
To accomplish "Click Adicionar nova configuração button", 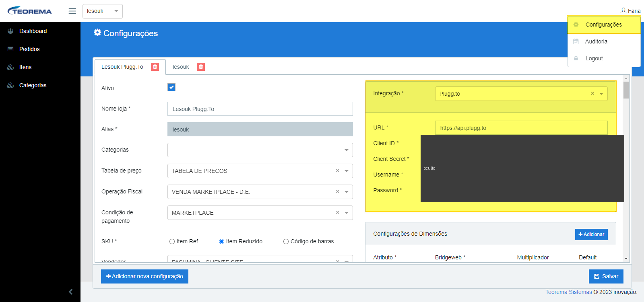I will point(144,276).
